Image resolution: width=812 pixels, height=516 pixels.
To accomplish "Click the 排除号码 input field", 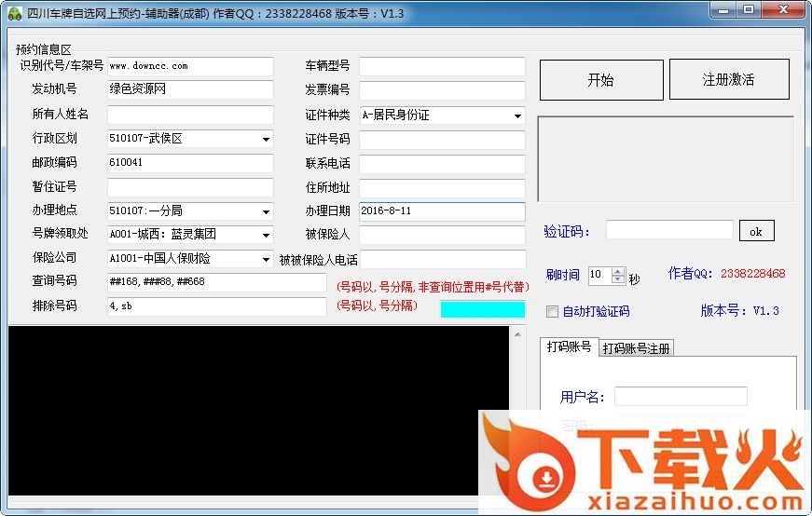I will click(217, 306).
